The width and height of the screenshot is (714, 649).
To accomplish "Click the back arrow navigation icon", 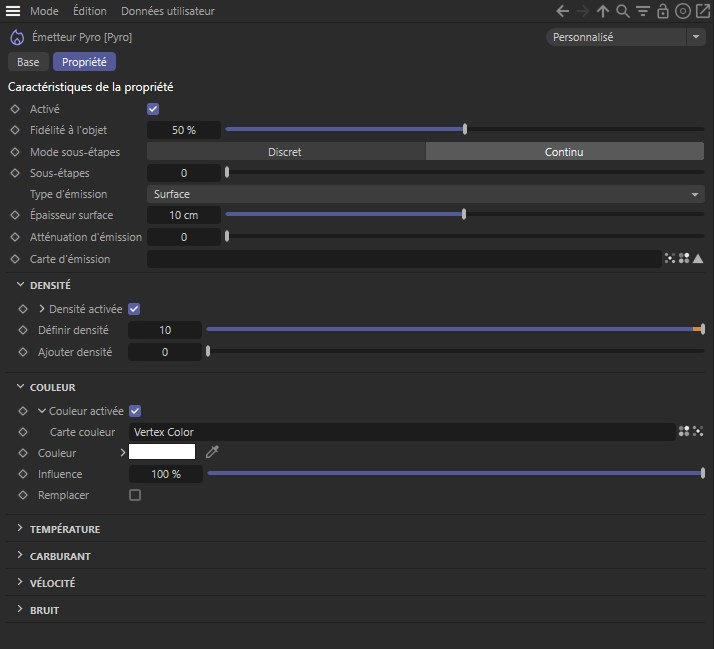I will (563, 11).
